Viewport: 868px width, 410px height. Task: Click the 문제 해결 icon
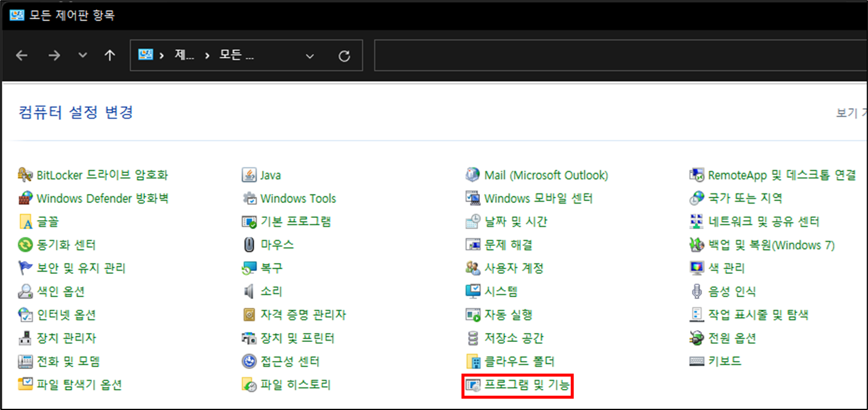(x=473, y=245)
